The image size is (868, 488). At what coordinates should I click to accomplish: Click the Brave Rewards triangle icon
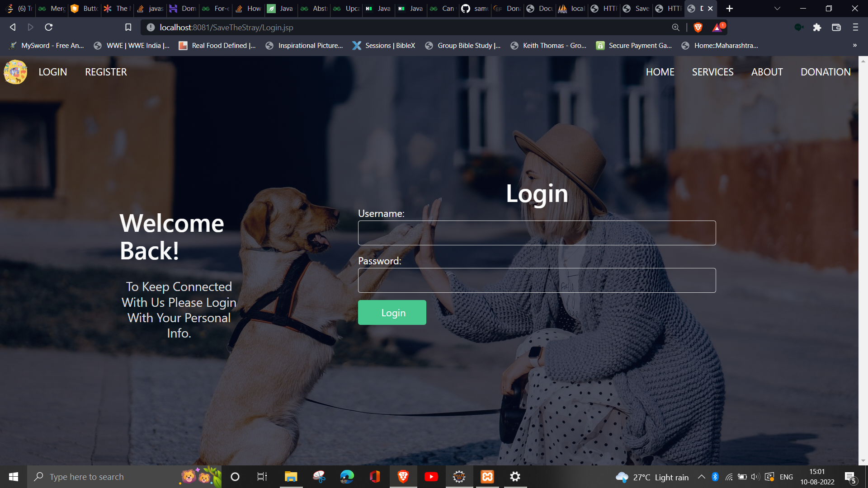[x=717, y=28]
